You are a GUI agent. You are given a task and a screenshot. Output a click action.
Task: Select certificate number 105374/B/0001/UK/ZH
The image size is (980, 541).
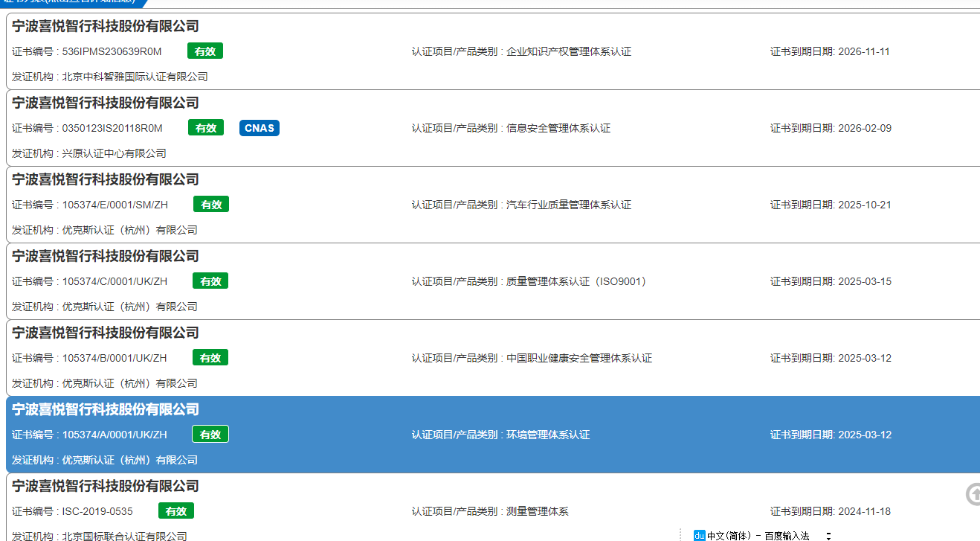(x=115, y=358)
